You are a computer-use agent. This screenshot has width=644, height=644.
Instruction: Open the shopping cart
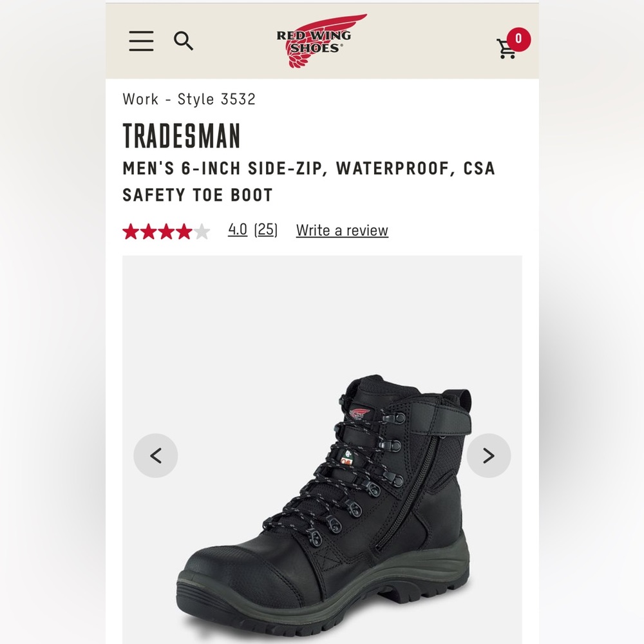pos(506,49)
